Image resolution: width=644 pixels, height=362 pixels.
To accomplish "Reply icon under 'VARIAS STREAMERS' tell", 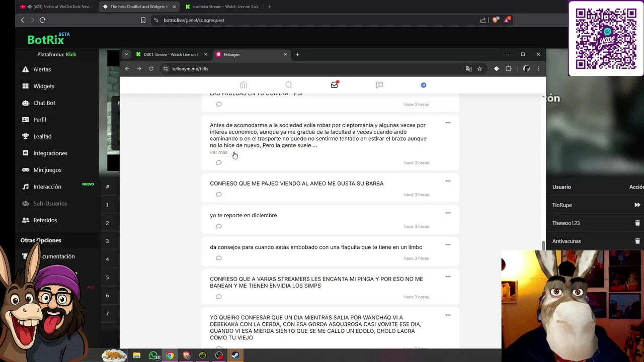I will click(x=219, y=297).
